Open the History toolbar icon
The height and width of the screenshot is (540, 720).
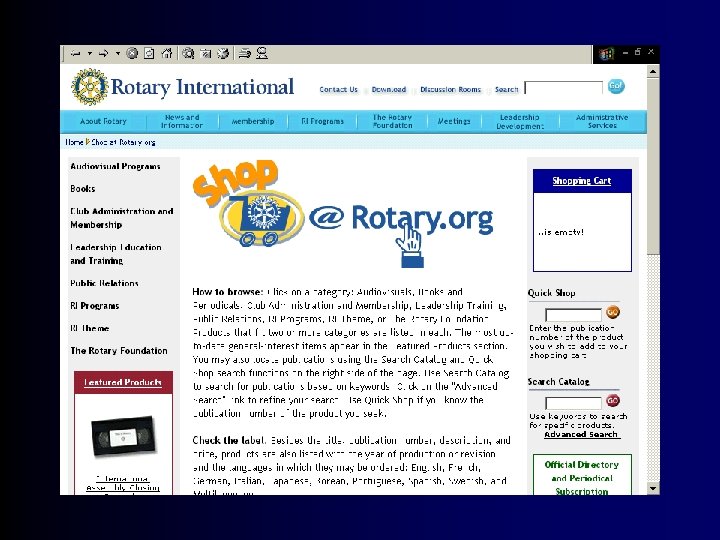[x=223, y=54]
